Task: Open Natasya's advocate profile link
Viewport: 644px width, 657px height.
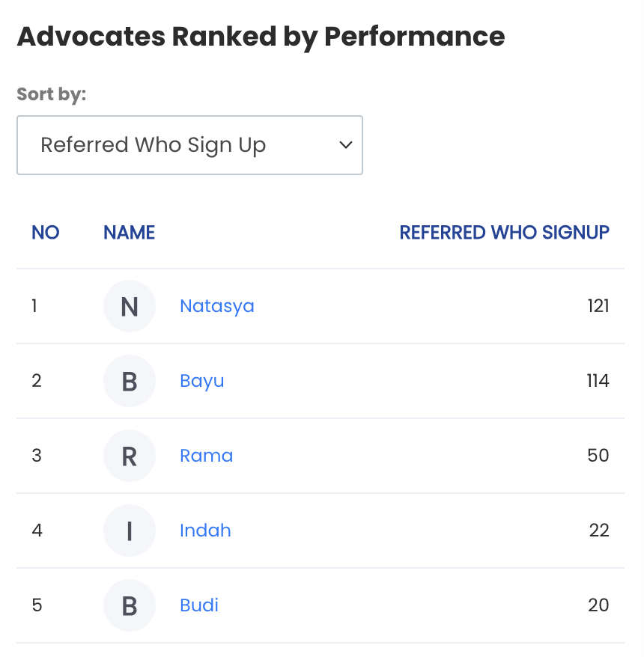Action: pyautogui.click(x=217, y=306)
